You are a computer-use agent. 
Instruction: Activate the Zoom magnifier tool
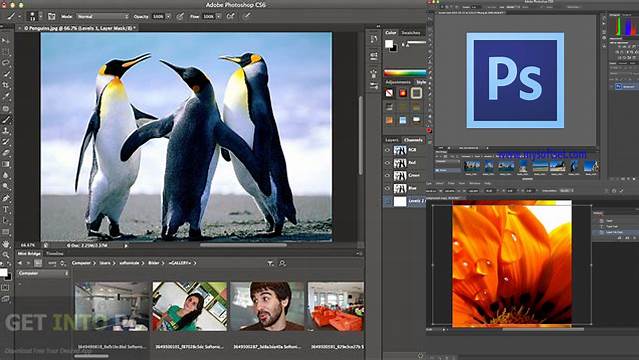(6, 255)
